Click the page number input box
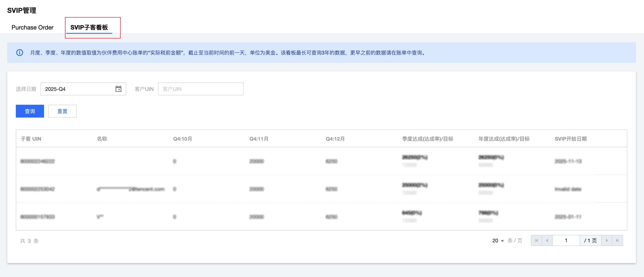The height and width of the screenshot is (277, 644). [566, 240]
